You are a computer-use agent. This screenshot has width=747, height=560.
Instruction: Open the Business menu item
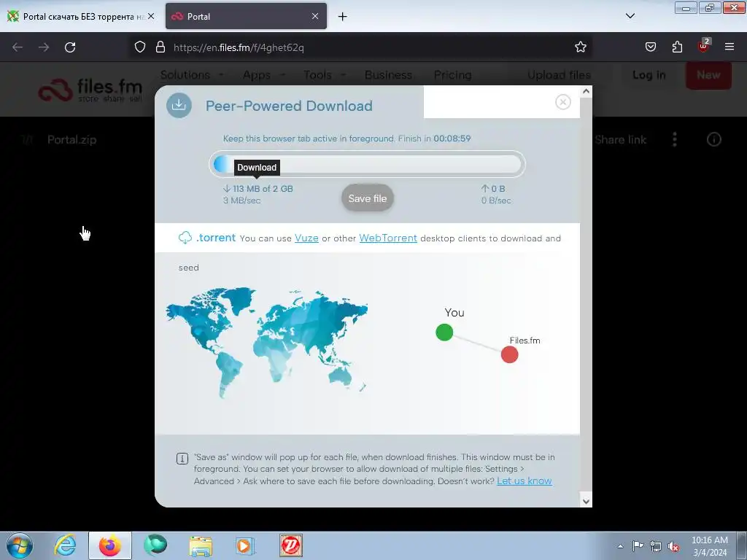click(x=388, y=75)
